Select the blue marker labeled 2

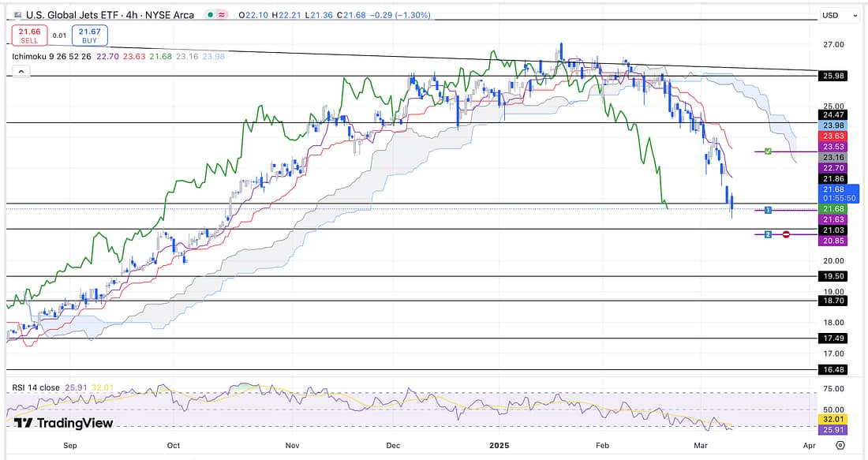[x=767, y=234]
